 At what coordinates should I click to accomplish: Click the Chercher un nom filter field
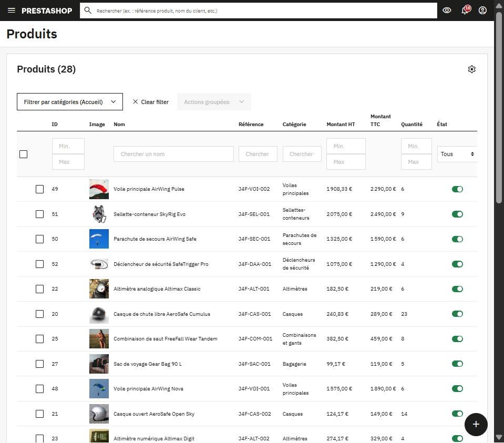click(173, 154)
